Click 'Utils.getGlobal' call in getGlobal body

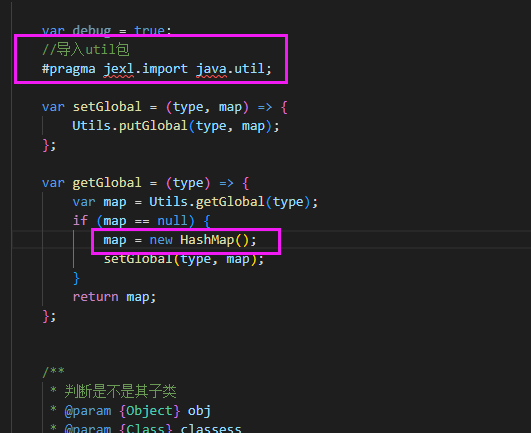(207, 202)
